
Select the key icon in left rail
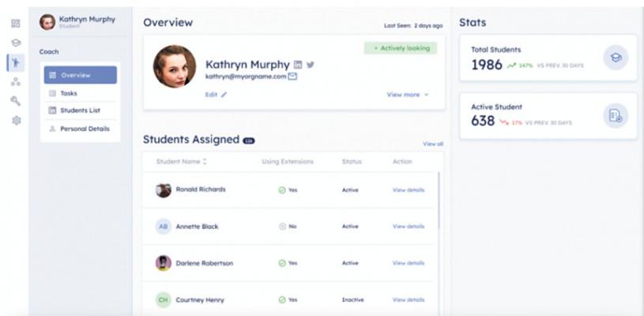(x=14, y=100)
